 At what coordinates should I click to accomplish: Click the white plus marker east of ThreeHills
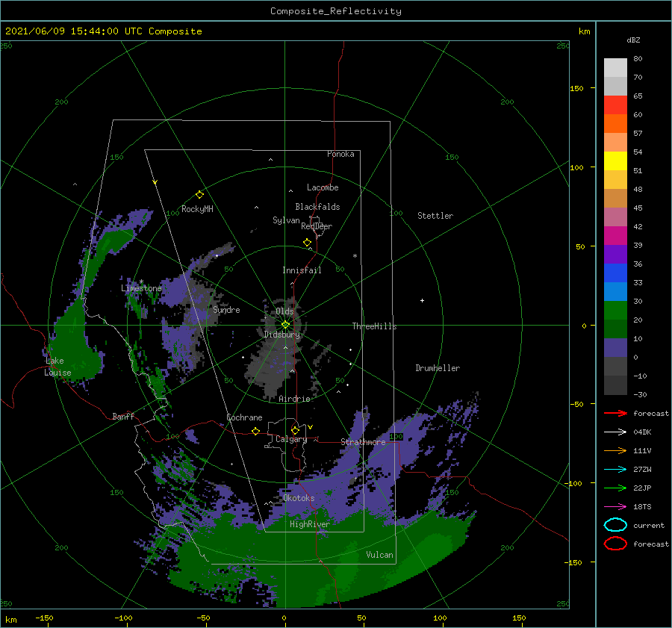(x=422, y=300)
